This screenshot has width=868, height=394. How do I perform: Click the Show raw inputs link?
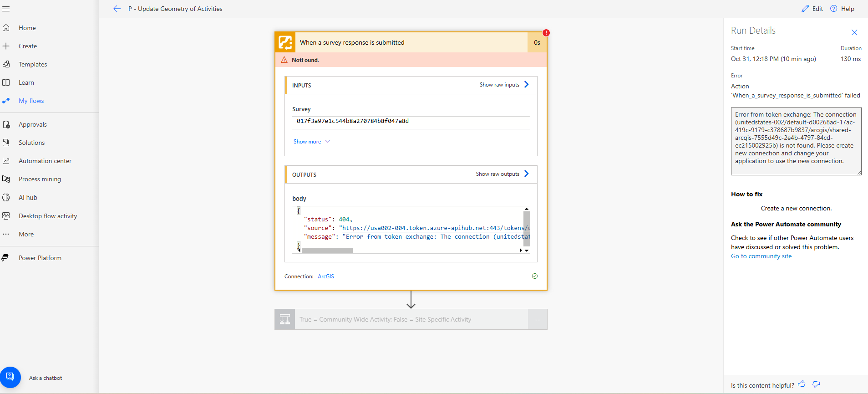(499, 85)
